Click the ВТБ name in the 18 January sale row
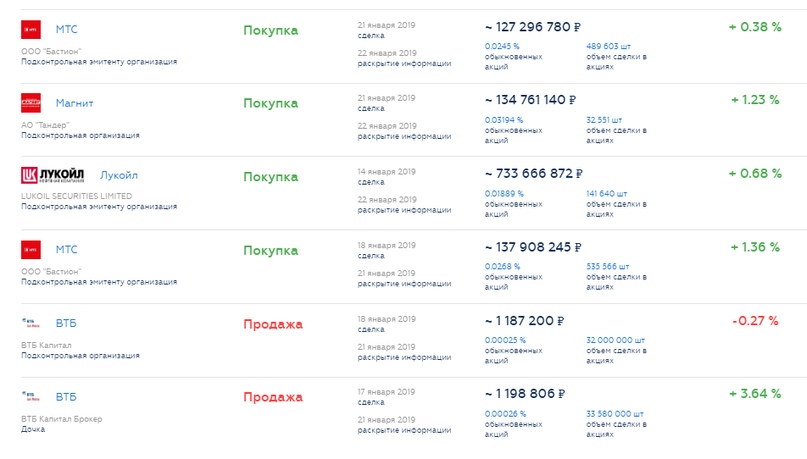Image resolution: width=807 pixels, height=459 pixels. coord(66,323)
